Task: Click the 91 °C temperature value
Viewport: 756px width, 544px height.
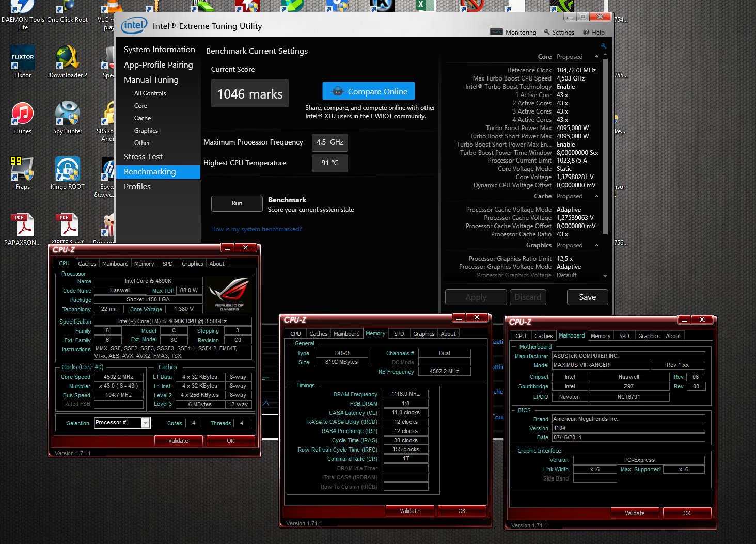Action: 330,163
